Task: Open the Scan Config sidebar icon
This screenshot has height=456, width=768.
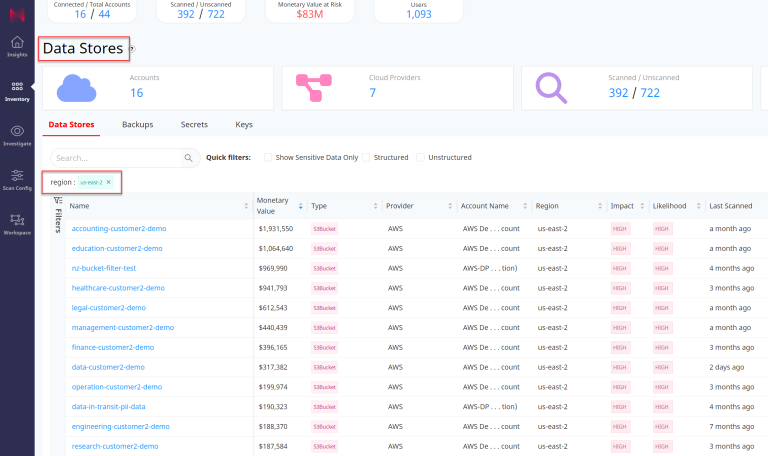Action: pos(17,176)
